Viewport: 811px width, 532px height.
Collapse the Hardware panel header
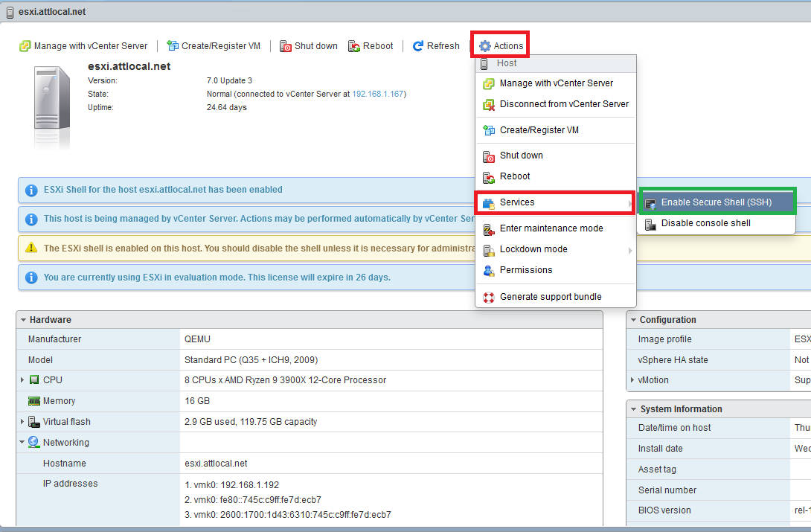click(23, 320)
